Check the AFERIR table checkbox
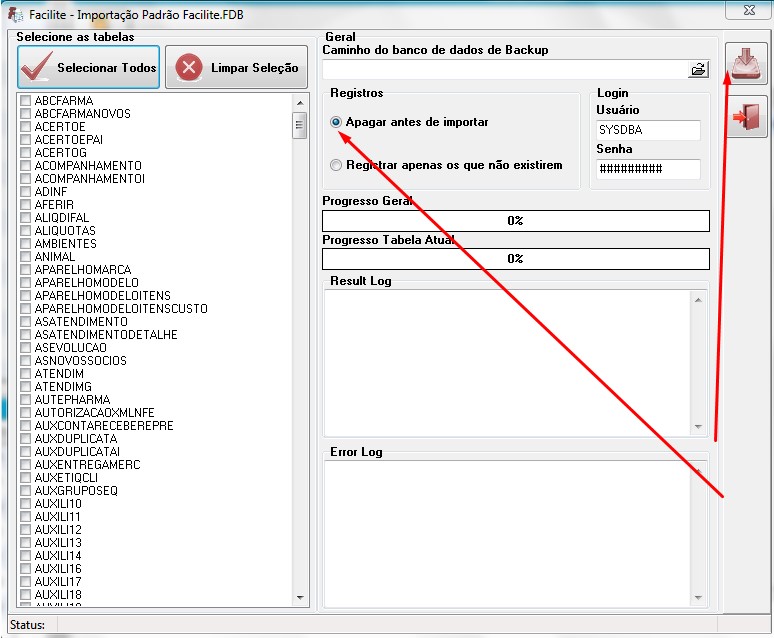Screen dimensions: 774x638 tap(25, 204)
